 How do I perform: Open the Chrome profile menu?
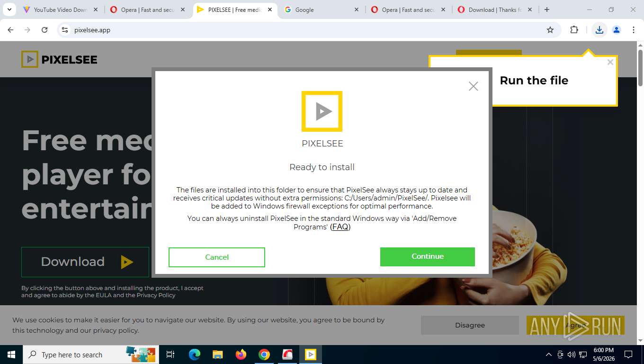[617, 30]
